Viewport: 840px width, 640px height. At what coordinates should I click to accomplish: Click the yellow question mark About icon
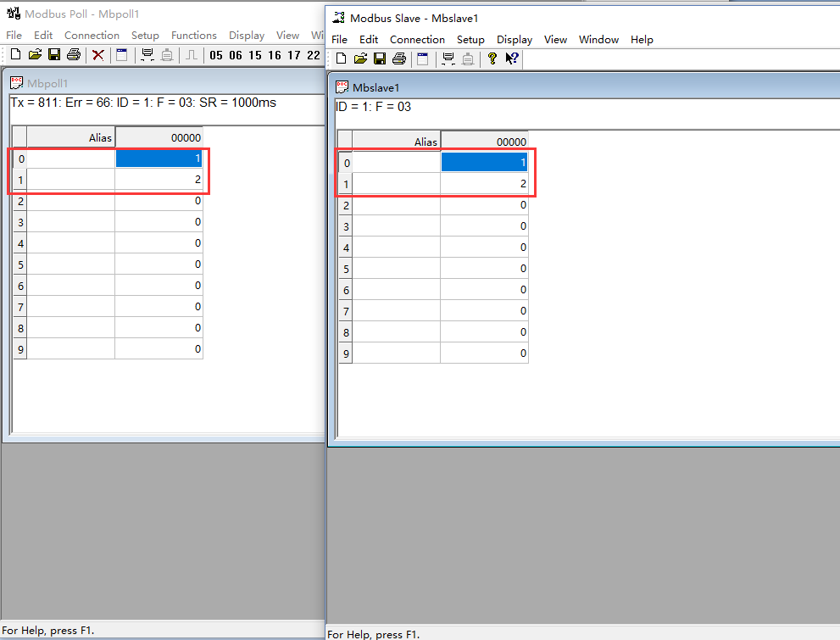[x=492, y=58]
